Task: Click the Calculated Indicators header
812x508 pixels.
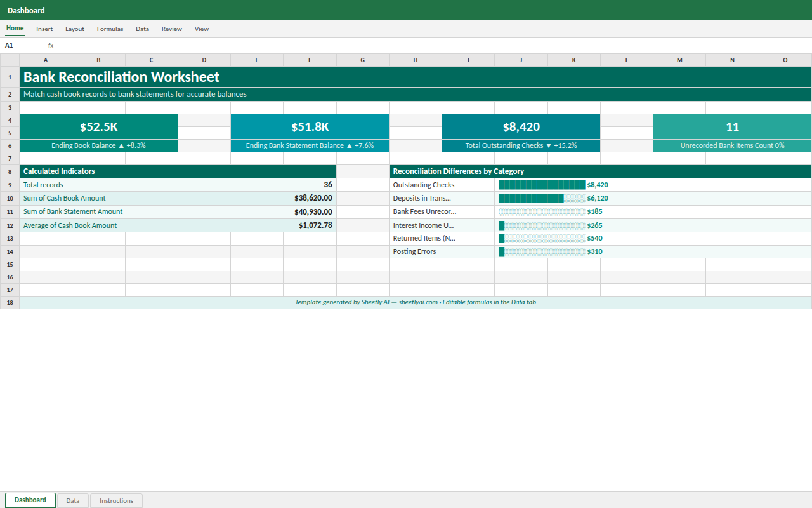Action: (x=178, y=171)
